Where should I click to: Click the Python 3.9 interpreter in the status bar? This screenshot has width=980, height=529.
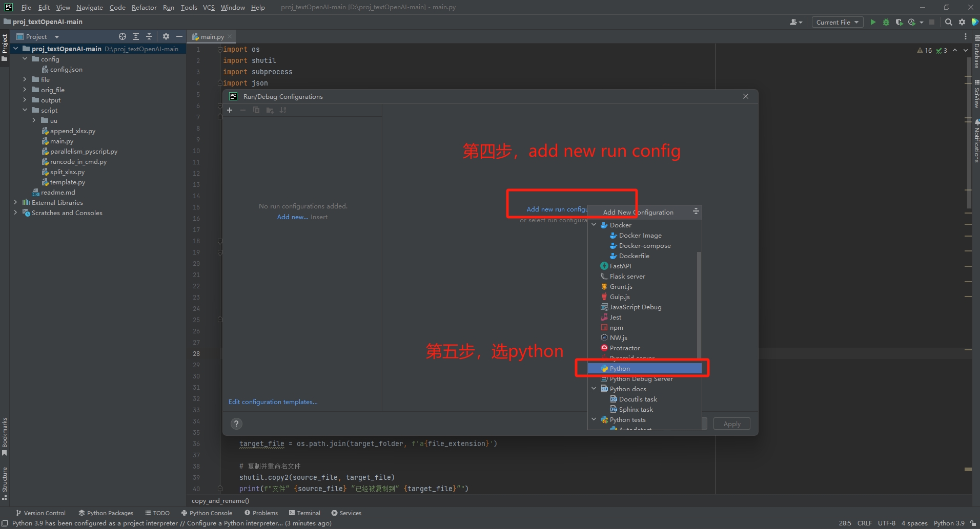(949, 523)
